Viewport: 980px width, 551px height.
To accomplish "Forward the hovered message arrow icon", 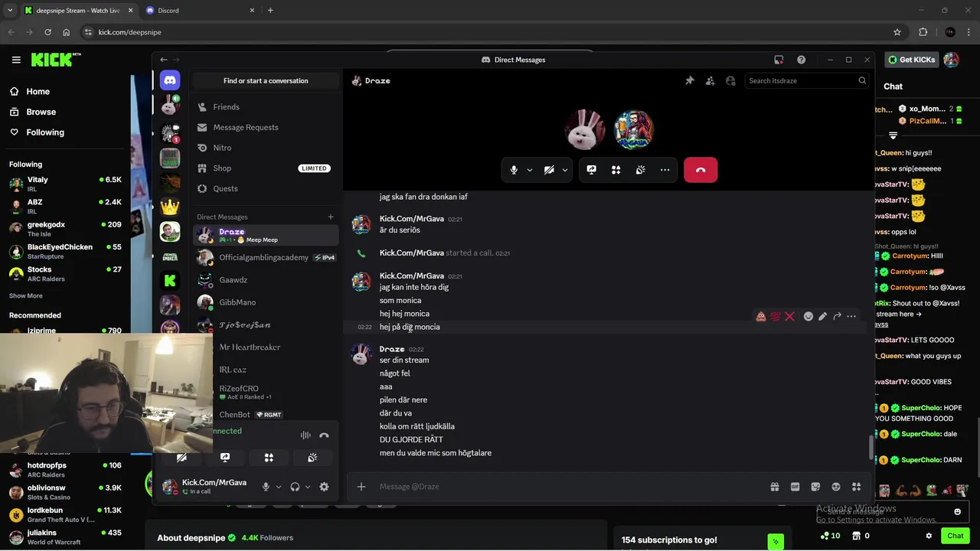I will coord(837,316).
